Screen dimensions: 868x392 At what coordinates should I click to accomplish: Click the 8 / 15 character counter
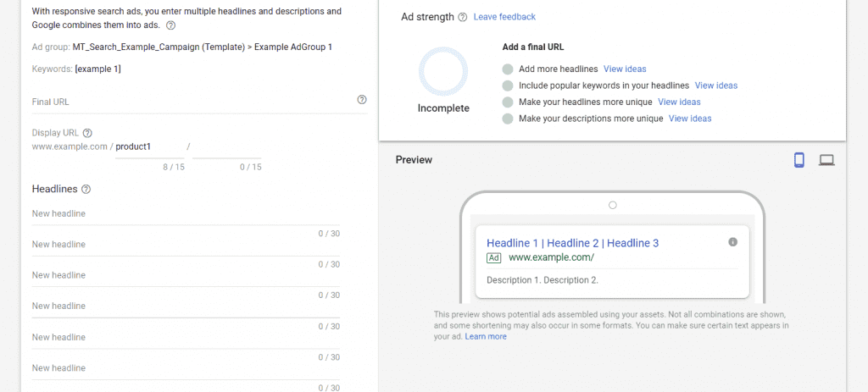[174, 167]
